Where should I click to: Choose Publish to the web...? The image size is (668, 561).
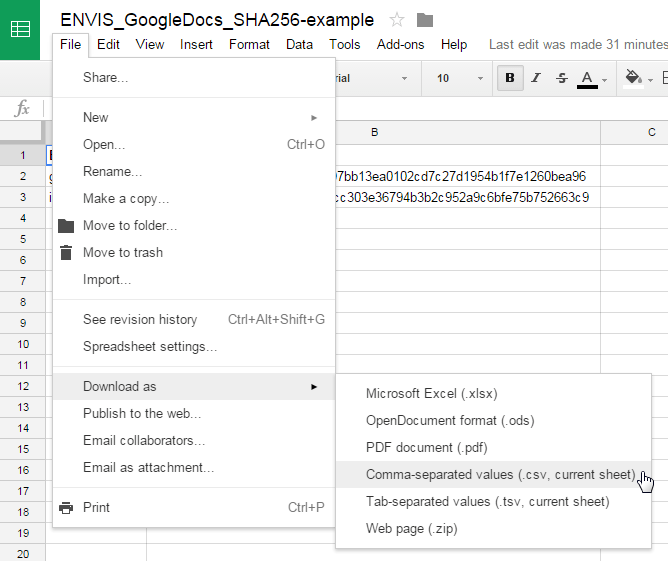(x=194, y=413)
